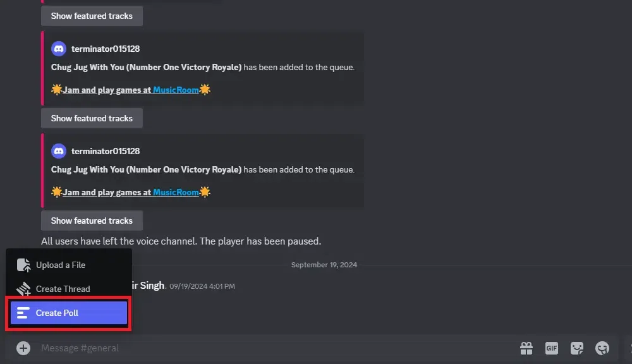The width and height of the screenshot is (632, 364).
Task: Select Upload a File from the menu
Action: [x=61, y=265]
